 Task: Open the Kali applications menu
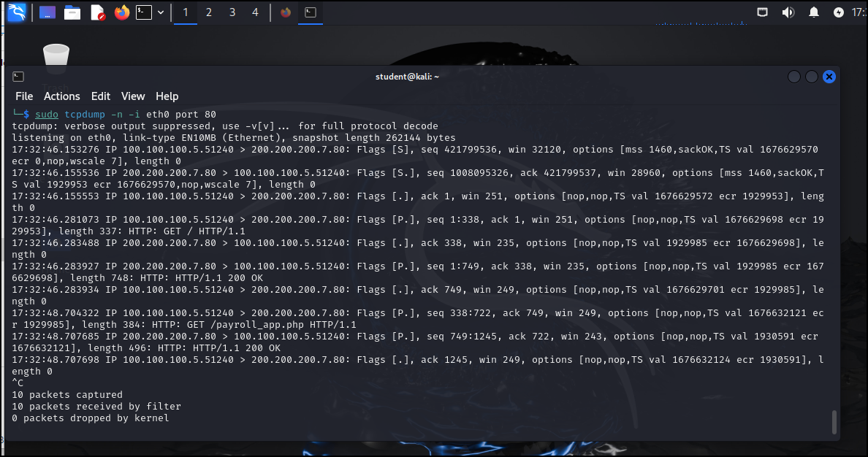[x=16, y=12]
